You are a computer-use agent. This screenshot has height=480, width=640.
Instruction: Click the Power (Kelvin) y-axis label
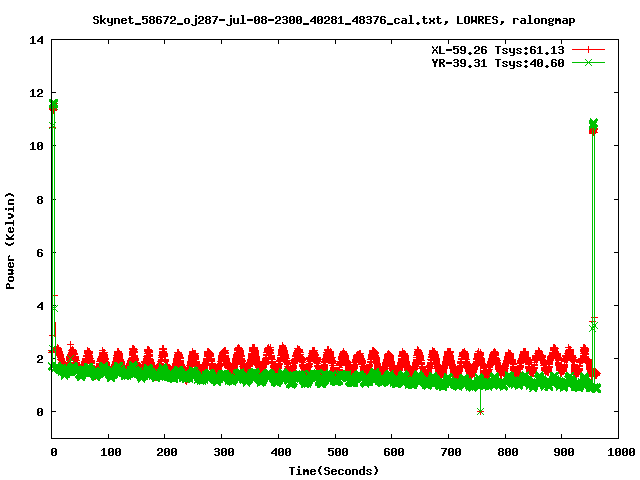(x=10, y=241)
